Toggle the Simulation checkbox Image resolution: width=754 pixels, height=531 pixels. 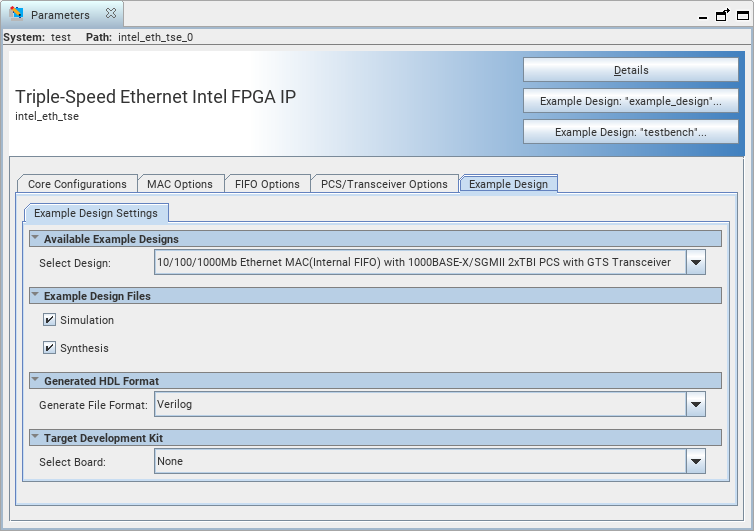pos(50,320)
